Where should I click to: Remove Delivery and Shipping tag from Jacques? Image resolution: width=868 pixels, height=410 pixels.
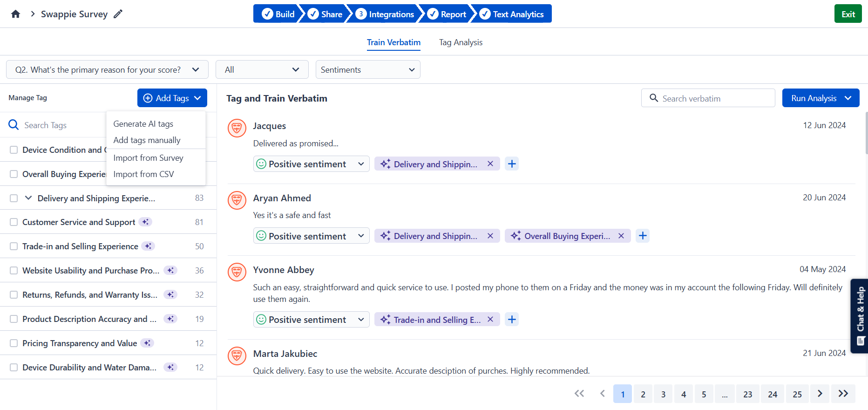[490, 164]
